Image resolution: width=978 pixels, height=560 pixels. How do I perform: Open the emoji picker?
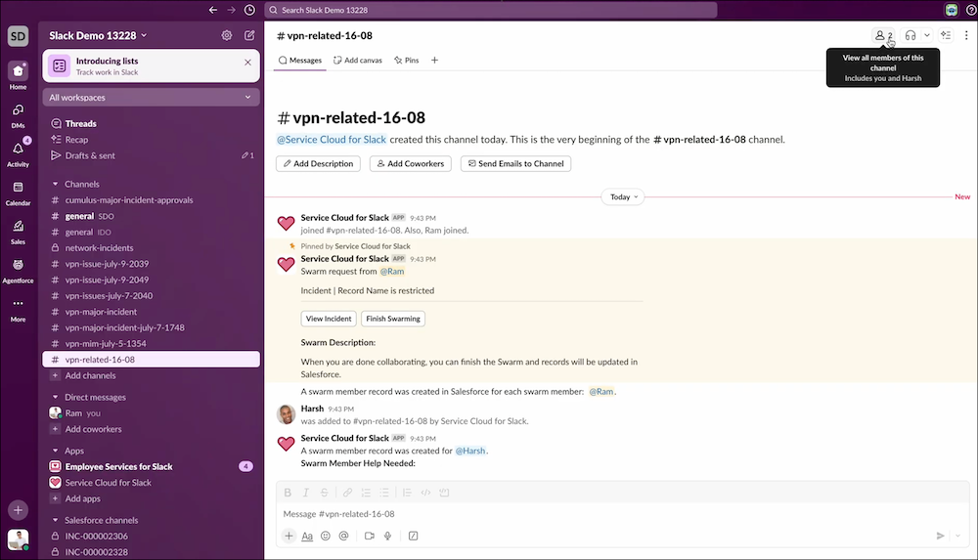pos(326,536)
